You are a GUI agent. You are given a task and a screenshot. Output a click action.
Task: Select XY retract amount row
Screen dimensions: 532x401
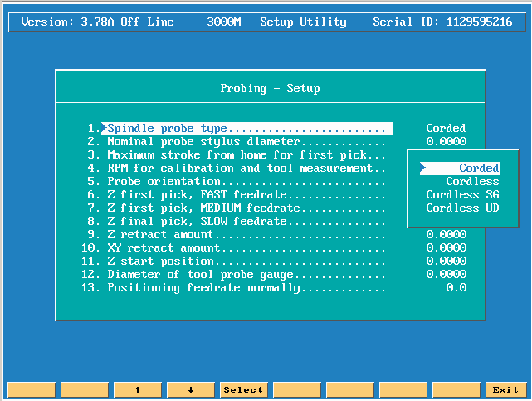pos(233,247)
